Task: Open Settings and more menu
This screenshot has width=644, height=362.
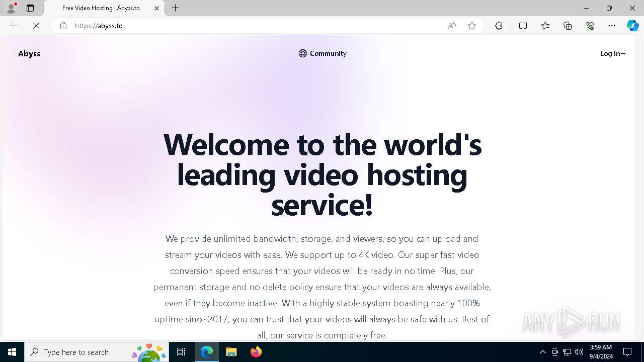Action: click(612, 26)
